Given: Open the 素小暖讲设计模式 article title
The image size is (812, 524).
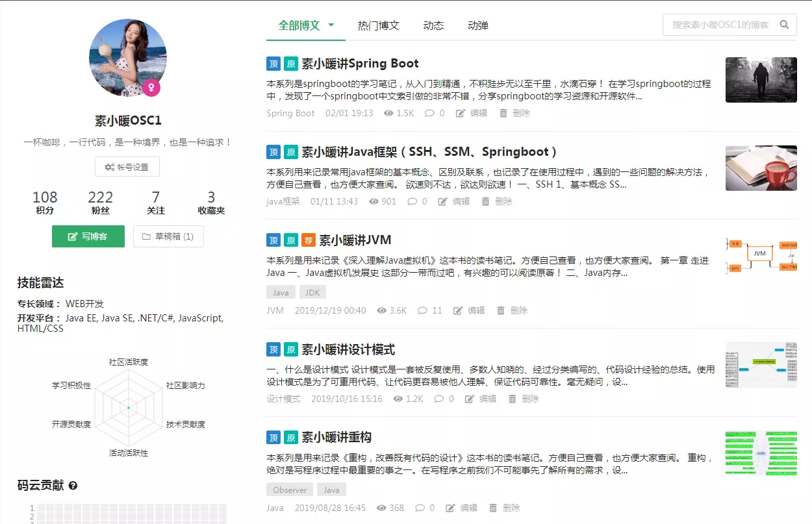Looking at the screenshot, I should 349,350.
